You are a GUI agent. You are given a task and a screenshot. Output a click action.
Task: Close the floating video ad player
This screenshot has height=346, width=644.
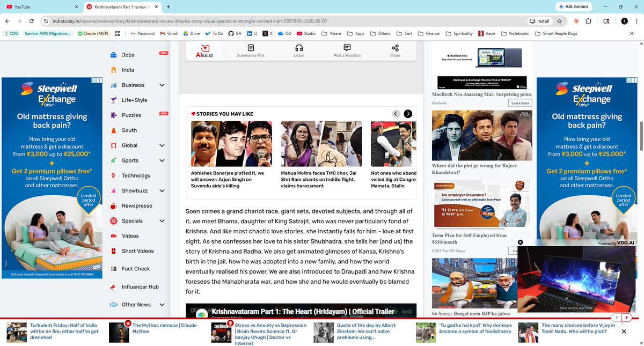[520, 242]
